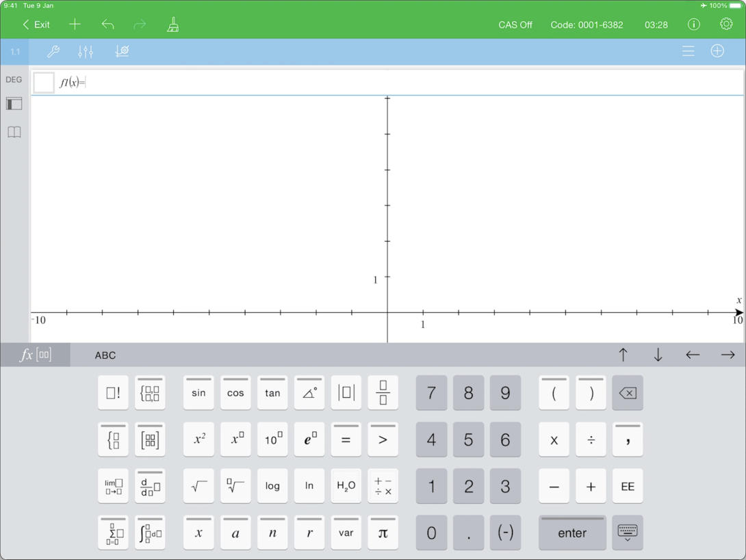Open the page sorter sidebar icon
The width and height of the screenshot is (746, 560).
point(14,104)
